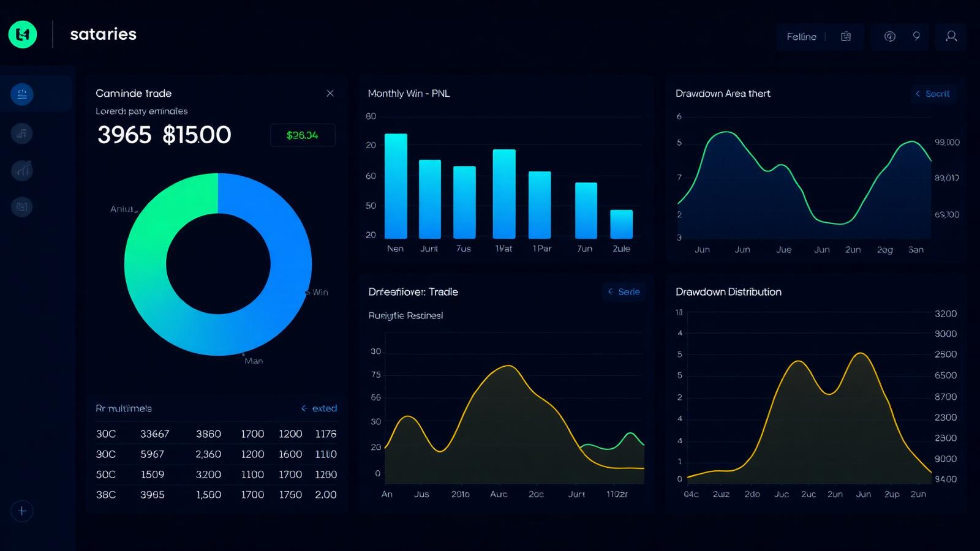
Task: Close the Caminde trade panel
Action: [x=330, y=93]
